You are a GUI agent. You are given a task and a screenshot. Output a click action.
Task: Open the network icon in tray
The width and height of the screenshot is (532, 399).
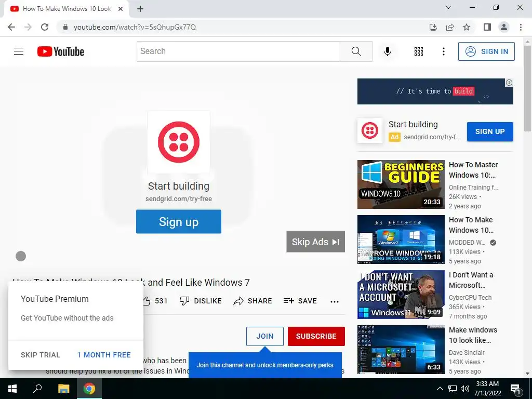(453, 389)
